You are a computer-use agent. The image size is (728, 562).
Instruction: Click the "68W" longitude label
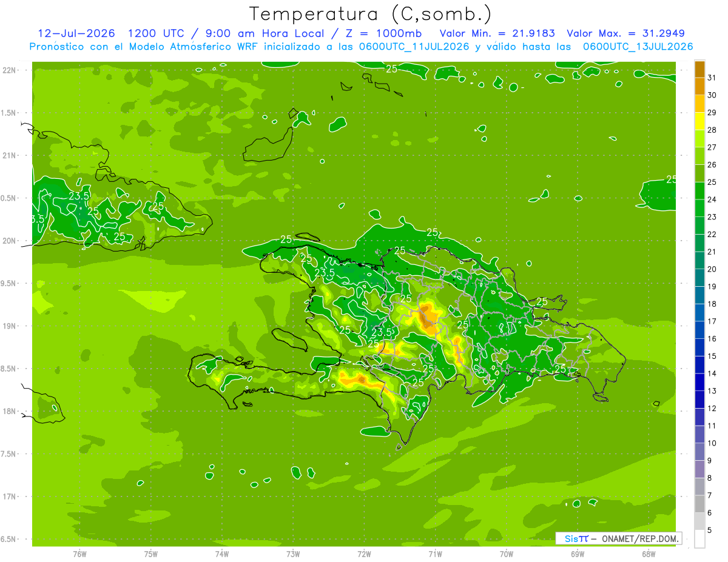pyautogui.click(x=648, y=554)
